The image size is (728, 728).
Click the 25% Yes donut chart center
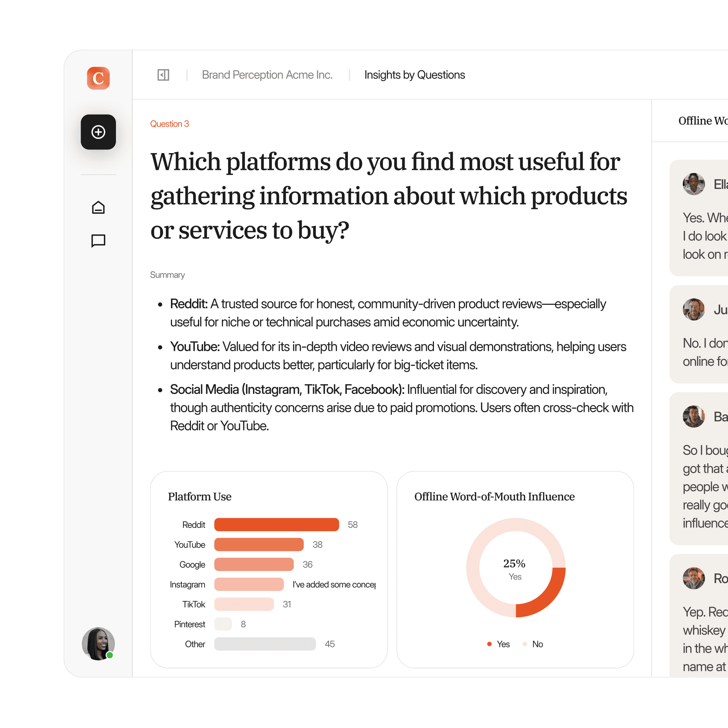tap(515, 568)
